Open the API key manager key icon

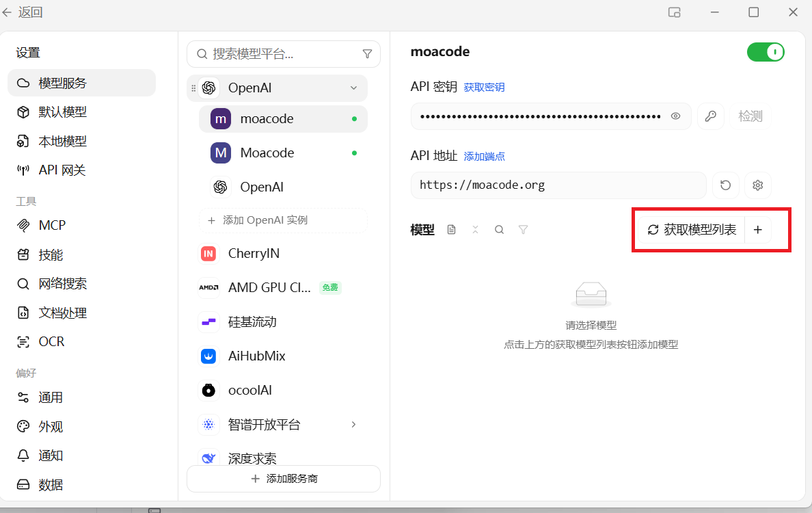[711, 116]
